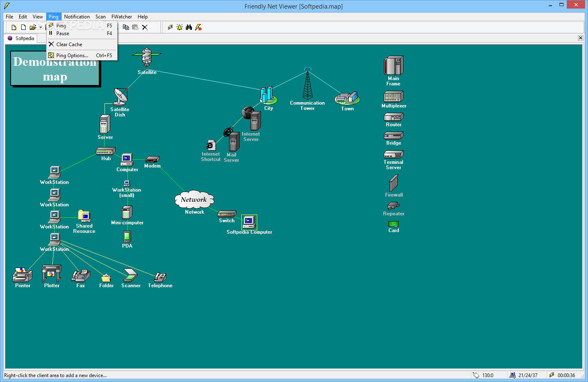Viewport: 588px width, 382px height.
Task: Open the FWatcher menu
Action: [122, 17]
